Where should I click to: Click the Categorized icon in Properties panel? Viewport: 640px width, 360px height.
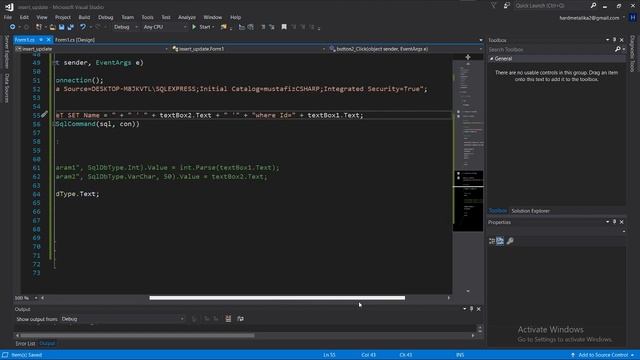pyautogui.click(x=492, y=241)
